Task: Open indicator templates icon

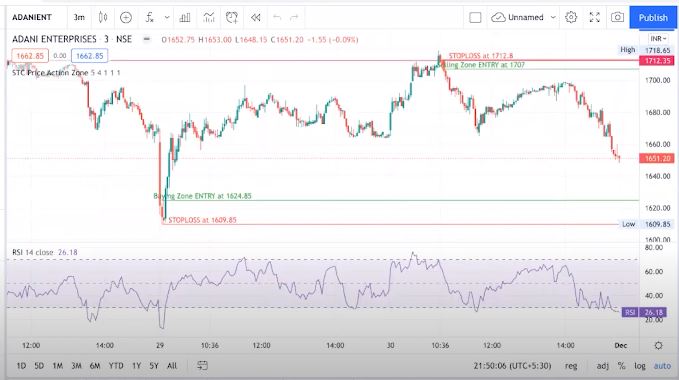Action: 209,17
